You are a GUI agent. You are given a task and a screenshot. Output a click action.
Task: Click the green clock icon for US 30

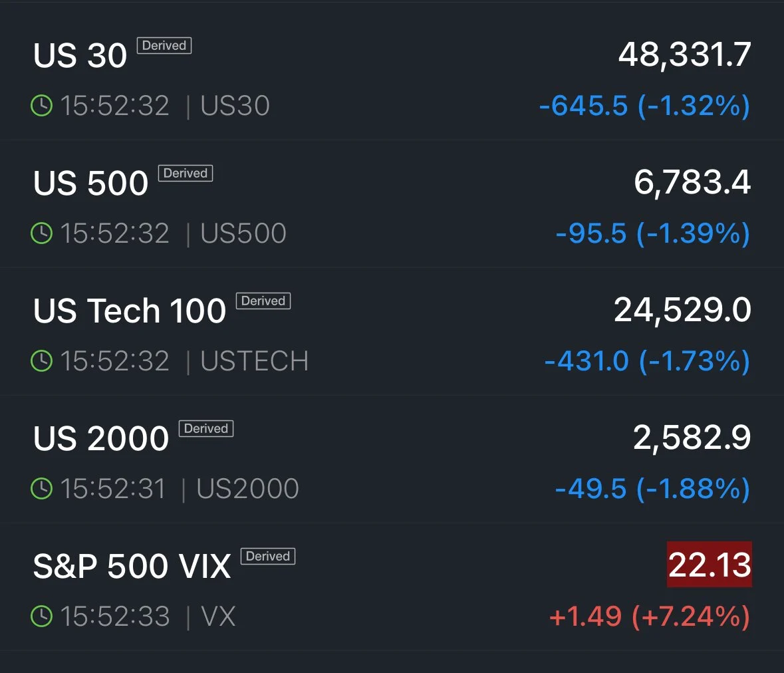(41, 106)
